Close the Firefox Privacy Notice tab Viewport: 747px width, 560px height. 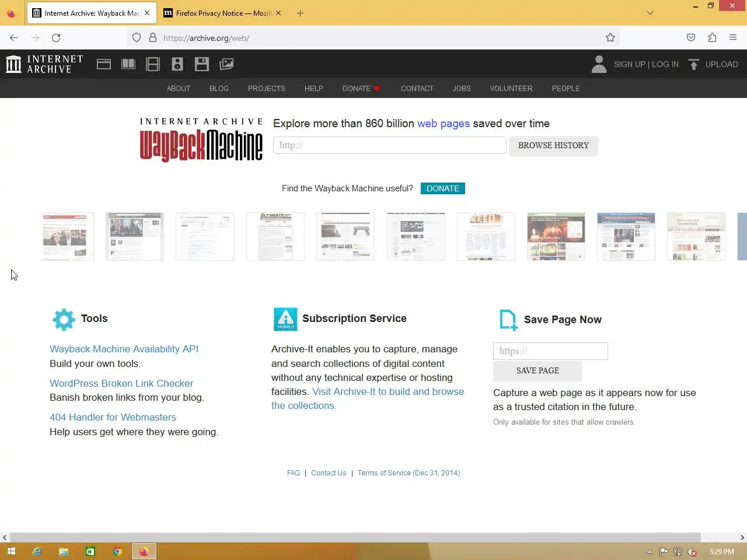click(x=278, y=13)
